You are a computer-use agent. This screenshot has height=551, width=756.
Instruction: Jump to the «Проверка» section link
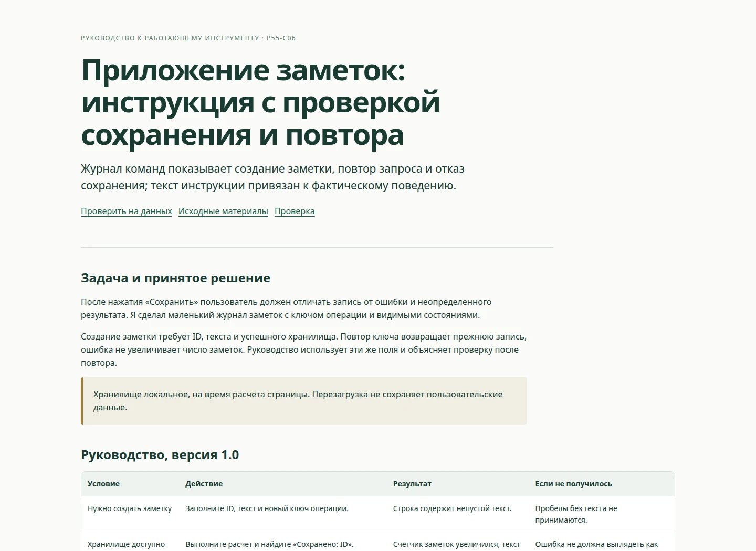click(295, 211)
